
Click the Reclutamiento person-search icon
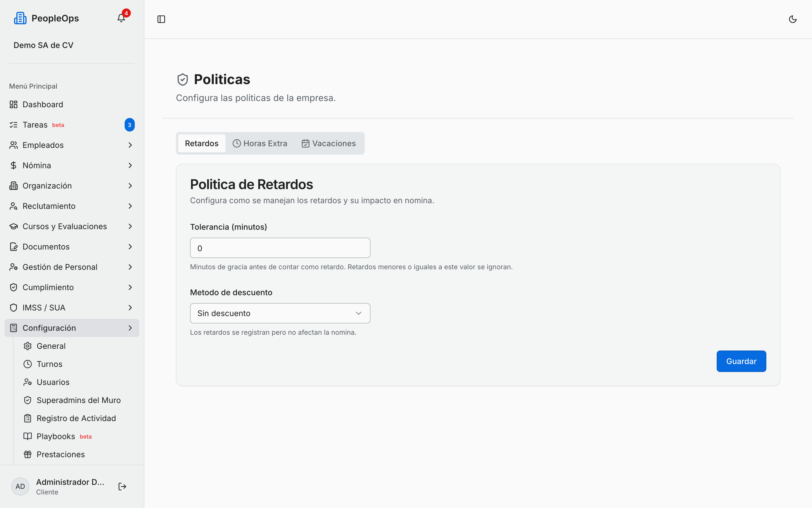point(14,206)
